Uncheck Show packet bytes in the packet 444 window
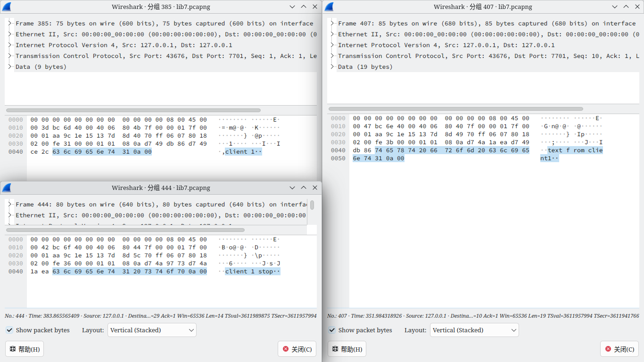 (9, 330)
